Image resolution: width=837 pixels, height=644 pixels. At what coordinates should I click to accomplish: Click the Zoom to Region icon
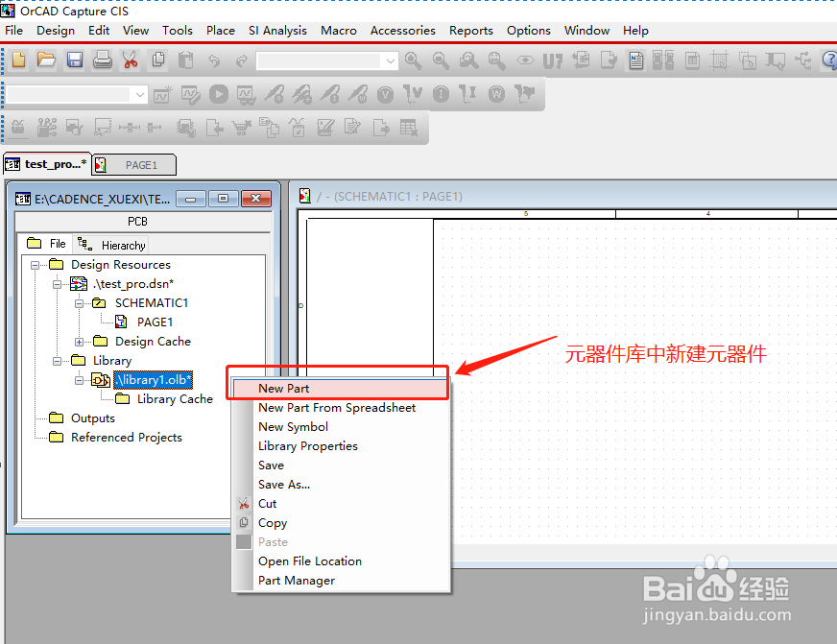(468, 60)
